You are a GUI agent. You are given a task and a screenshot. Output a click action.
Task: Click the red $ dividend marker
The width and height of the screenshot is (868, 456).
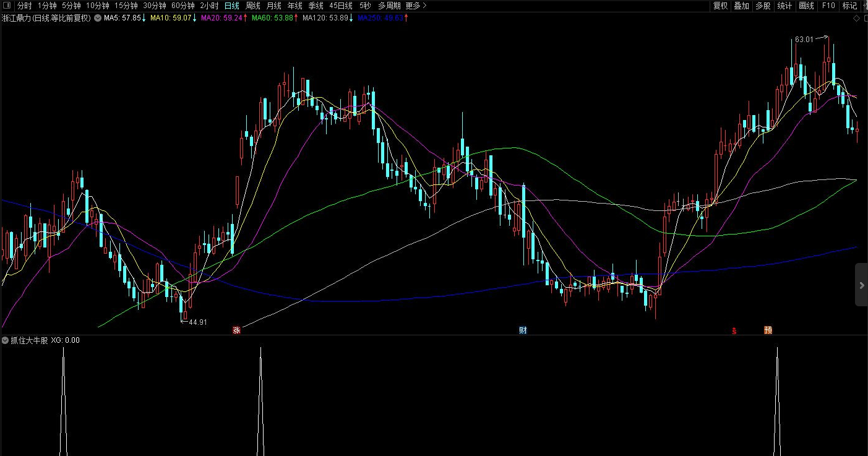(x=734, y=330)
